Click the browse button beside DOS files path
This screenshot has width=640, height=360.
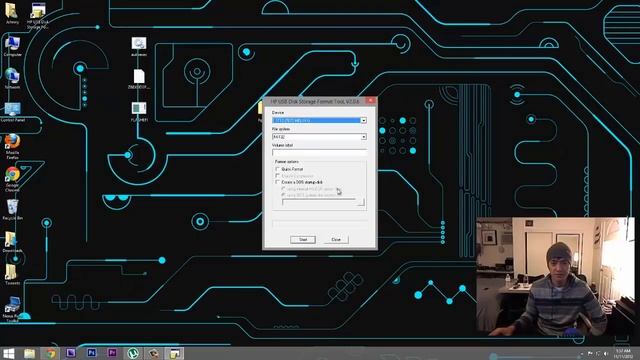(x=361, y=202)
